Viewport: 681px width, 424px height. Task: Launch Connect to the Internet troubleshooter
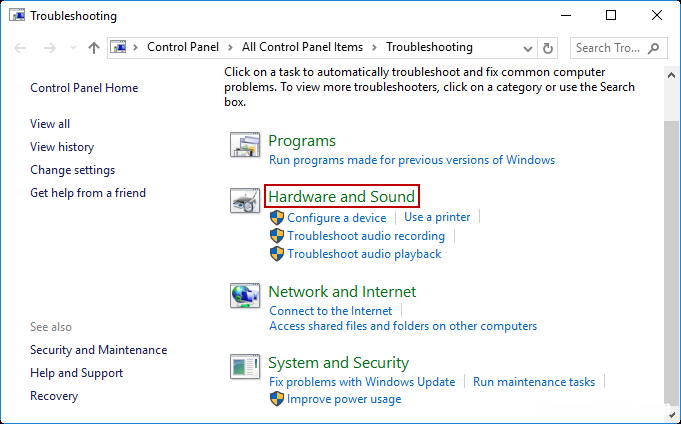(331, 311)
